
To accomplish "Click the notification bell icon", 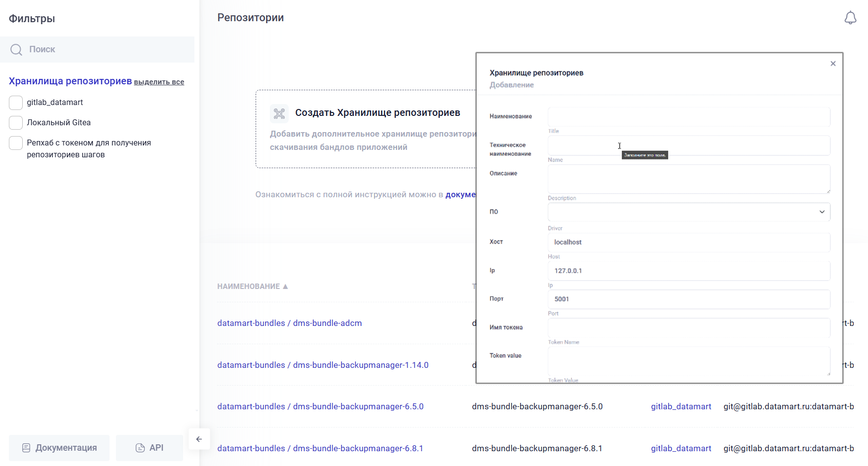I will (850, 18).
